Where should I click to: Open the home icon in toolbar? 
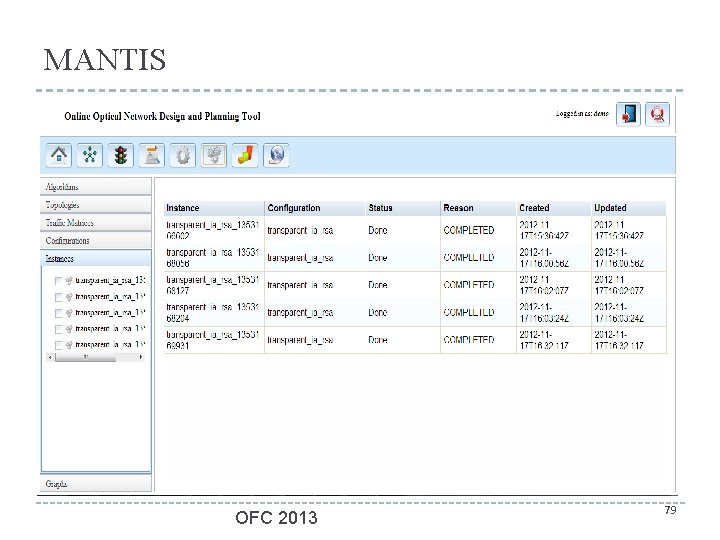[x=59, y=155]
